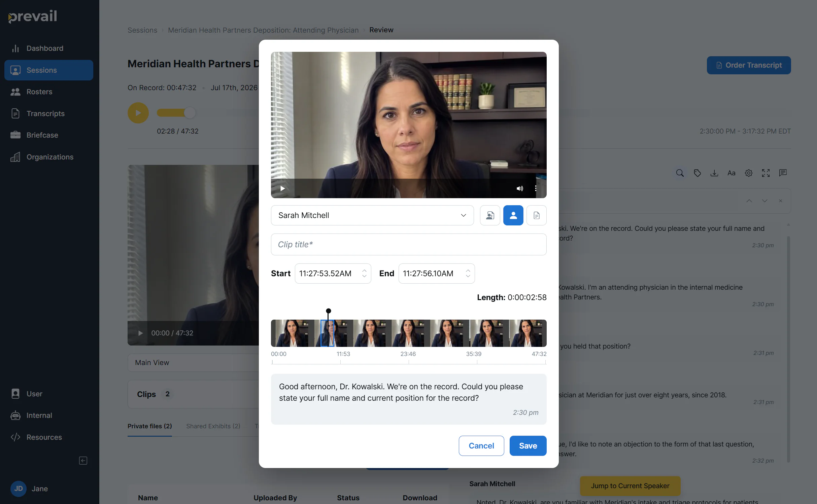This screenshot has height=504, width=817.
Task: Open the Sarah Mitchell speaker dropdown
Action: coord(372,215)
